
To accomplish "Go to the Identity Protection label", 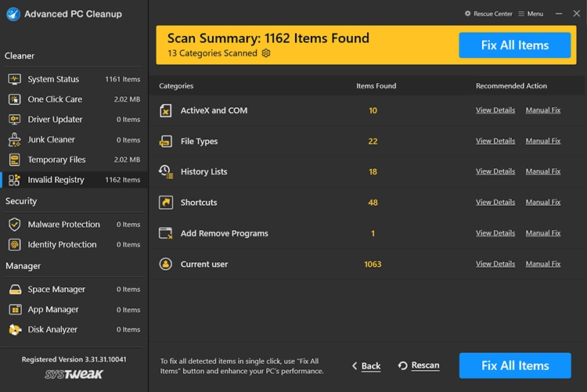I will click(x=62, y=244).
